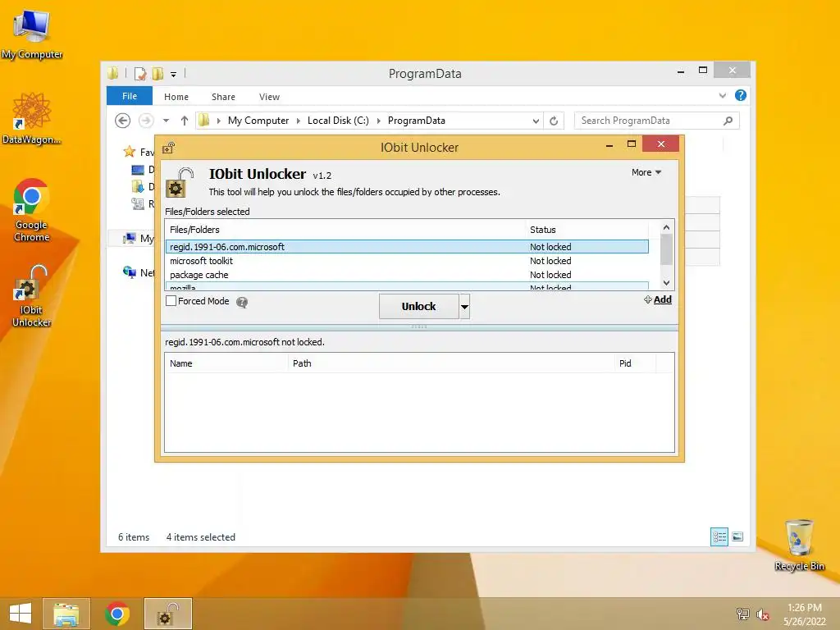Click New Folder quick access toolbar icon
Viewport: 840px width, 630px height.
point(157,73)
